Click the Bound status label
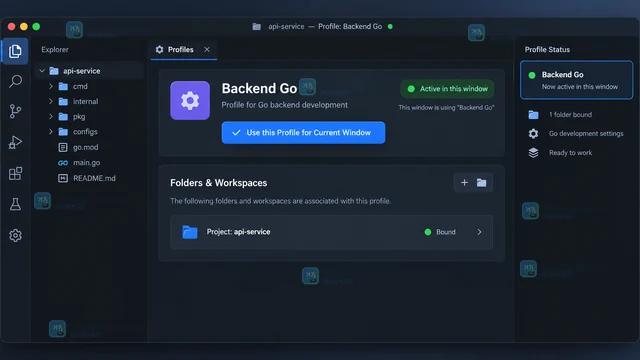Screen dimensions: 640x360 [x=446, y=232]
